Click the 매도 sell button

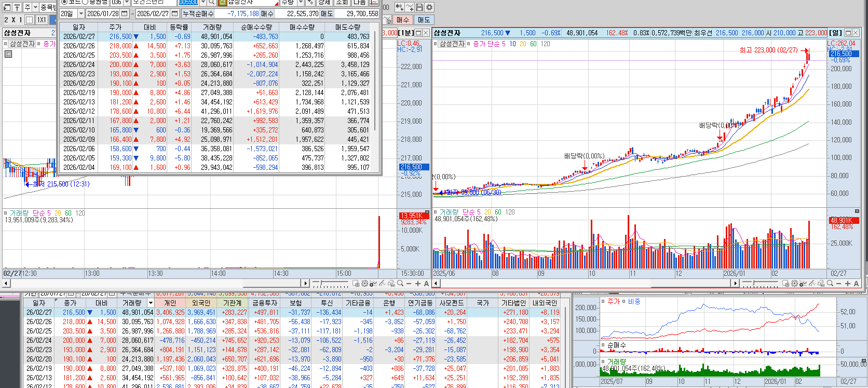(424, 20)
